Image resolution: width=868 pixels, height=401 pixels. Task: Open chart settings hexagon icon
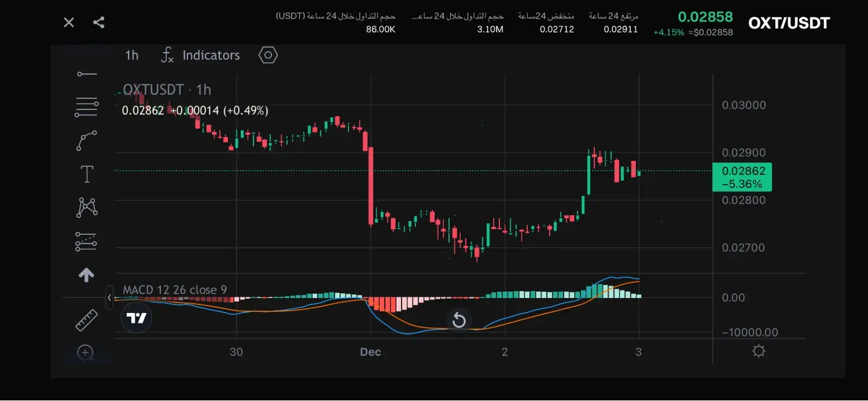[x=268, y=55]
